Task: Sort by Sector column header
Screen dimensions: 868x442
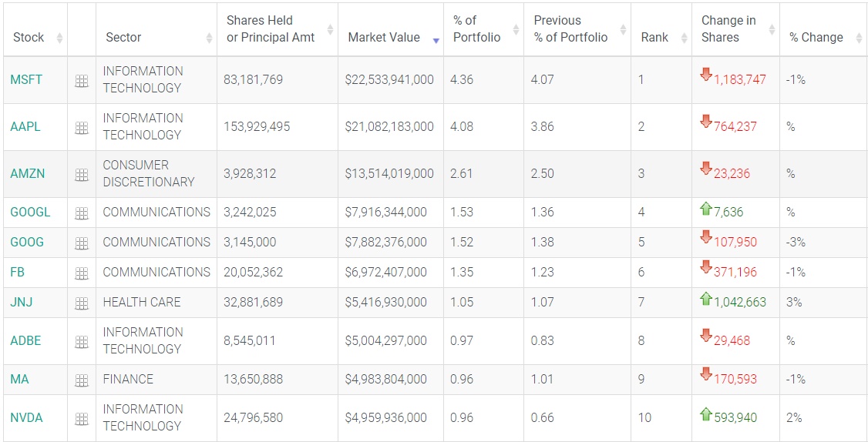Action: pos(123,37)
